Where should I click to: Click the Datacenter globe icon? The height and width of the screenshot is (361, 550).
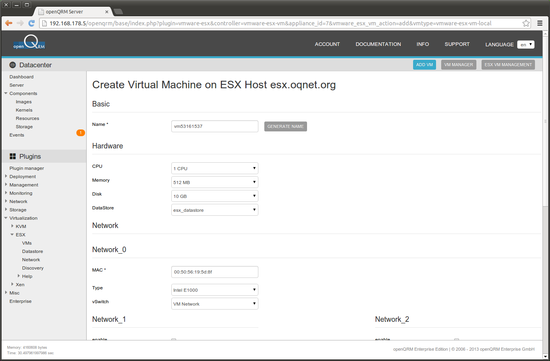[x=13, y=65]
